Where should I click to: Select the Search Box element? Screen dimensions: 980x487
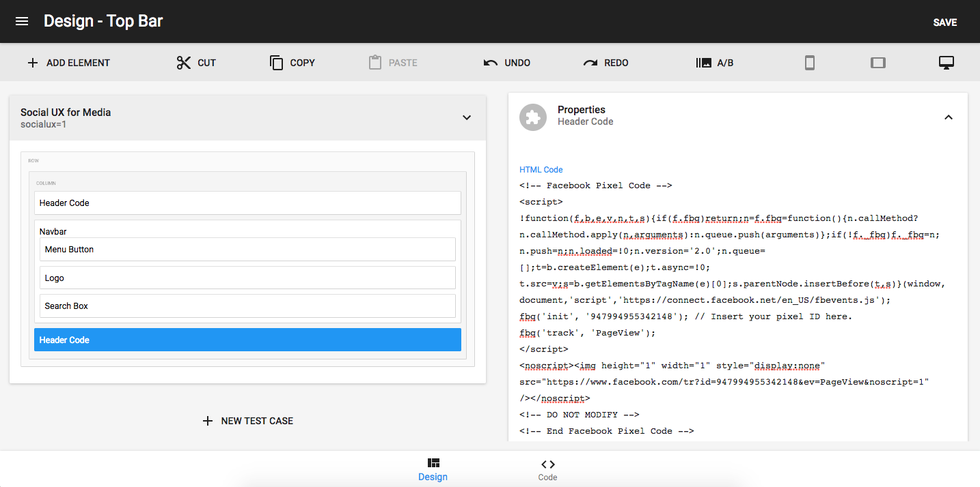point(247,306)
